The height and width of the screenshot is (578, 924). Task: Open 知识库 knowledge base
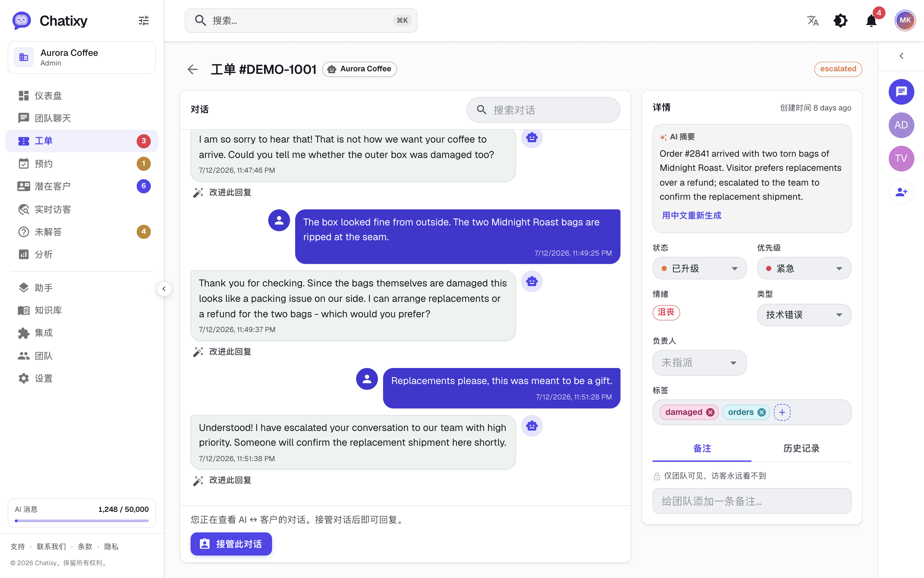[82, 310]
